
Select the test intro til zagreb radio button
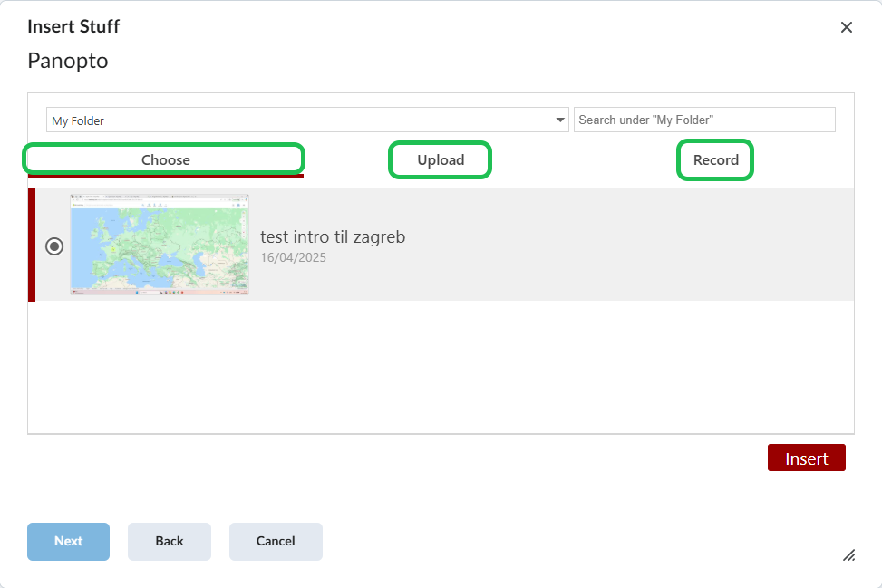tap(54, 246)
